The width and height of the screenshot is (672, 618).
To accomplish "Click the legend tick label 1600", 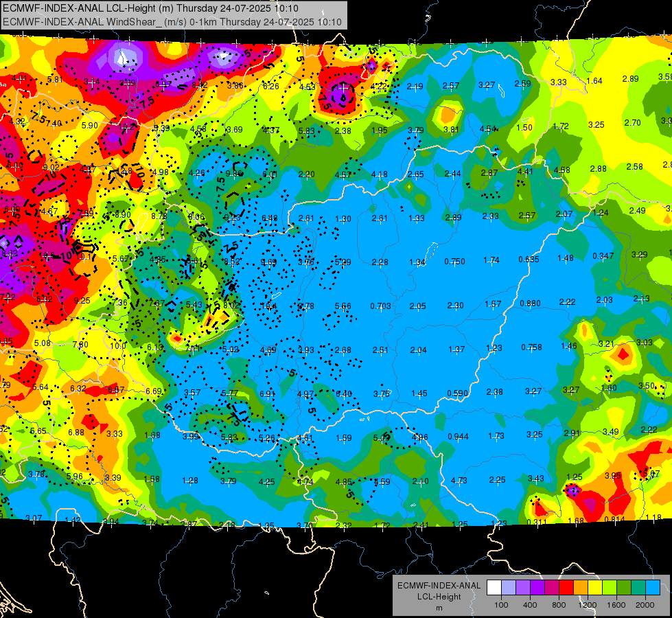I will [616, 605].
